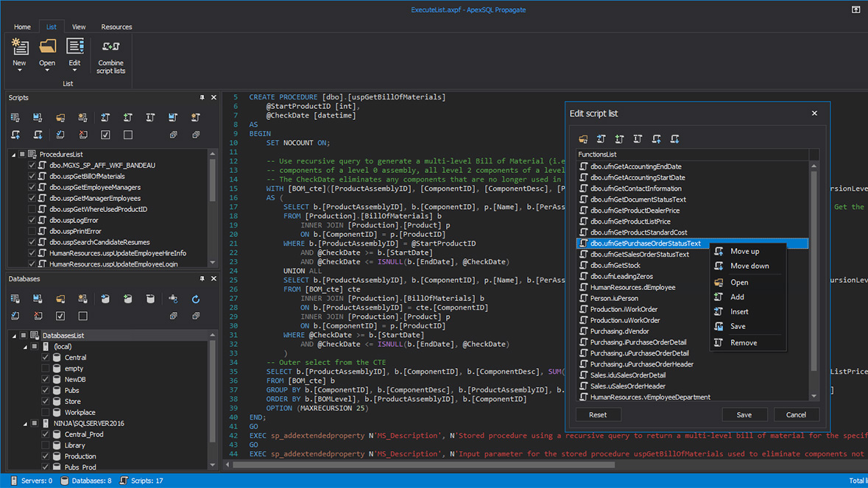
Task: Click the Remove icon in context menu
Action: 719,343
